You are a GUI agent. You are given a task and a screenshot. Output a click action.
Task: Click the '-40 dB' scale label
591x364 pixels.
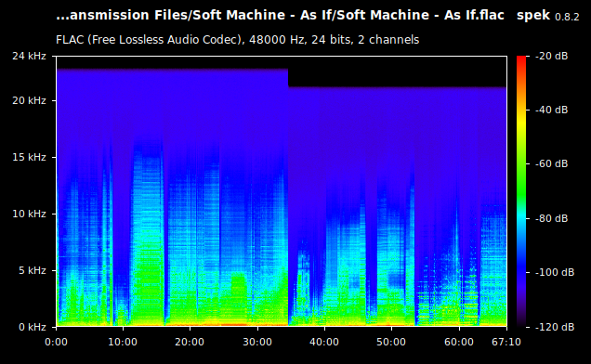(x=552, y=110)
